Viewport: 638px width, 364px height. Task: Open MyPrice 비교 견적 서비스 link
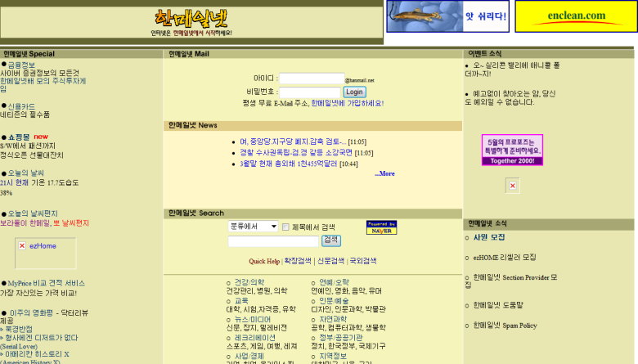point(47,283)
